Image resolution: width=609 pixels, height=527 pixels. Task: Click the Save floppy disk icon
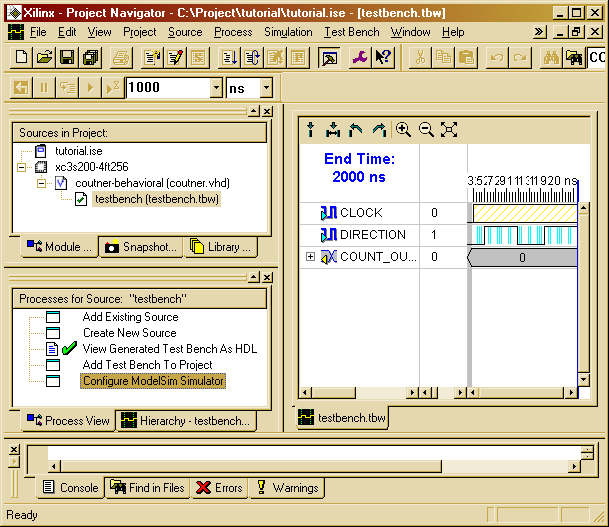pos(67,58)
